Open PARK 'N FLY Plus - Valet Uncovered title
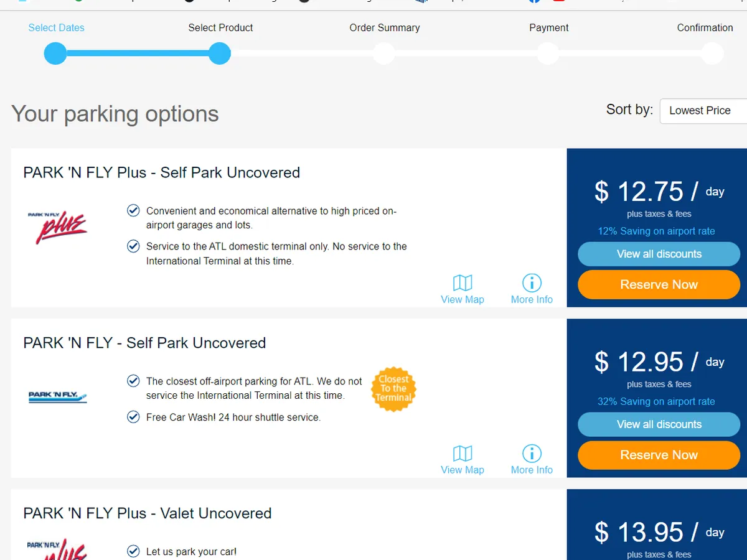 [148, 513]
